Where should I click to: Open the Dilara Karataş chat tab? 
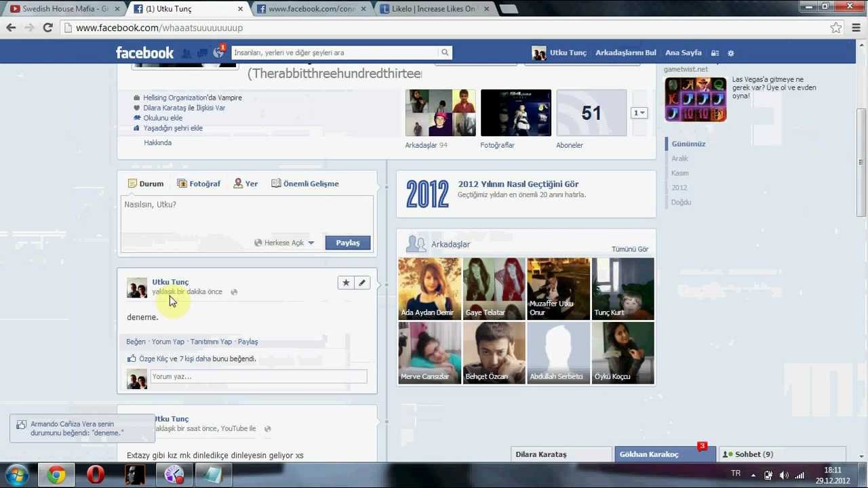561,455
